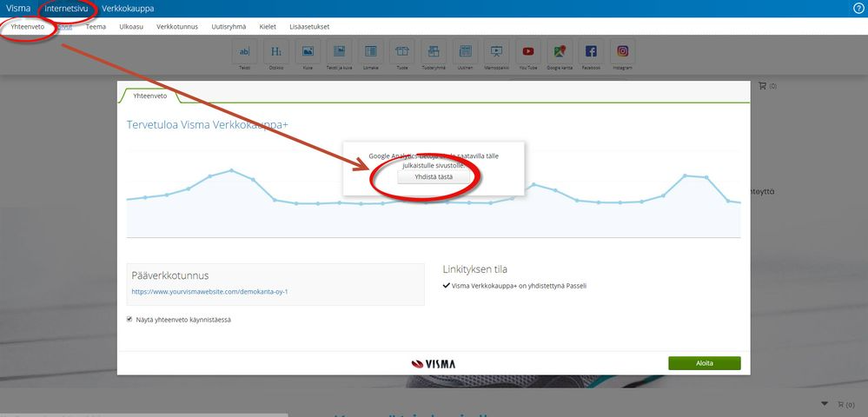Click the Linkityksen tila heading
The image size is (868, 417).
point(475,269)
